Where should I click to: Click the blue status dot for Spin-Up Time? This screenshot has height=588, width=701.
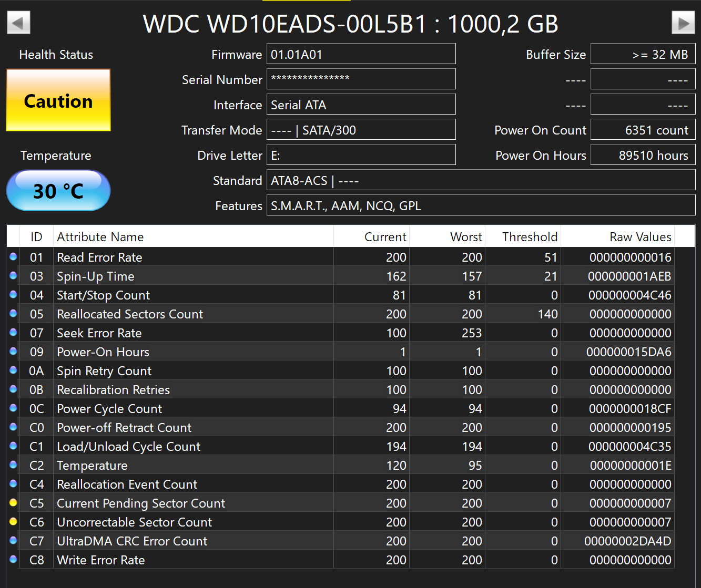tap(13, 276)
